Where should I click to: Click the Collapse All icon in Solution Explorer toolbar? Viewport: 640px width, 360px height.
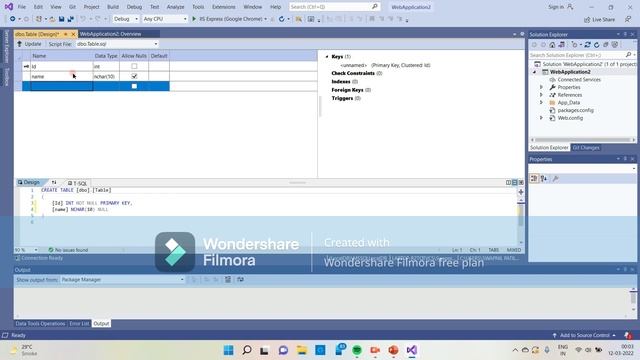(x=606, y=45)
